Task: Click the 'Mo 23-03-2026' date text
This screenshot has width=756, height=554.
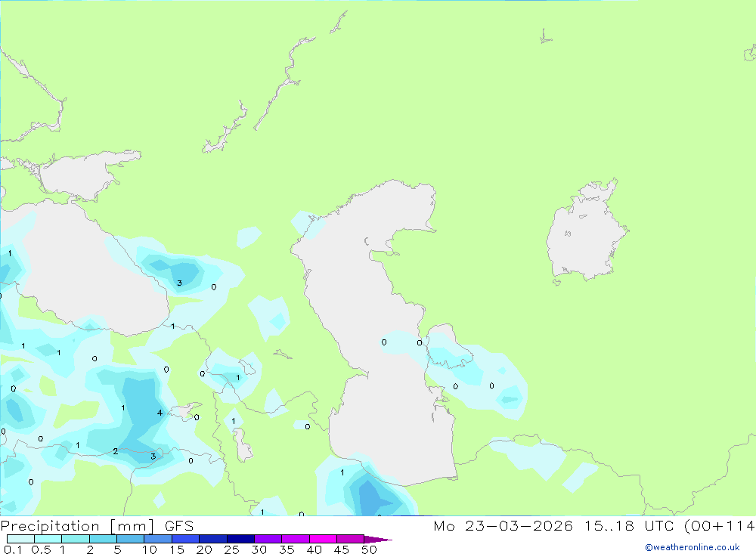Action: (x=503, y=525)
